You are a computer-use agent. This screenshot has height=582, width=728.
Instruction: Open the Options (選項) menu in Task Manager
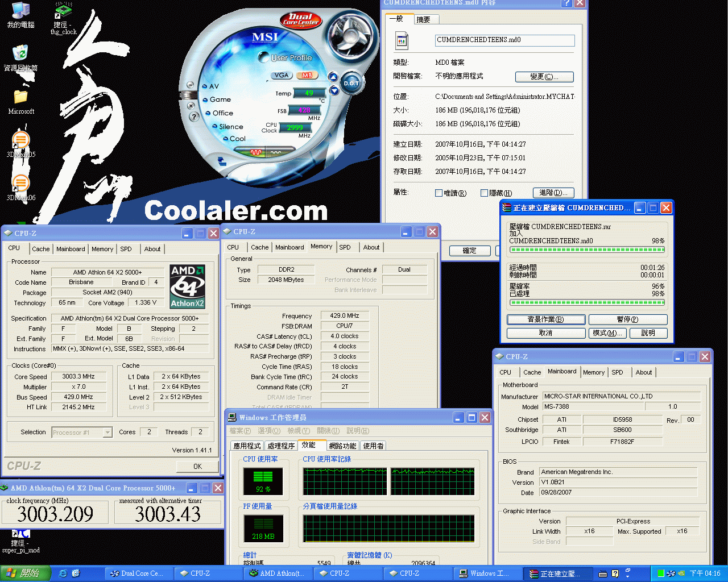pos(268,431)
